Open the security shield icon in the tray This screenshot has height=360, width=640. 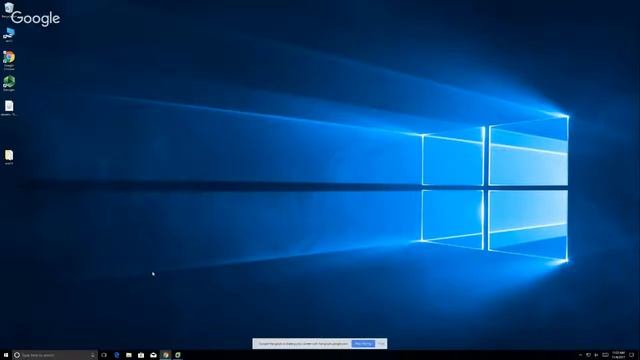(x=588, y=355)
